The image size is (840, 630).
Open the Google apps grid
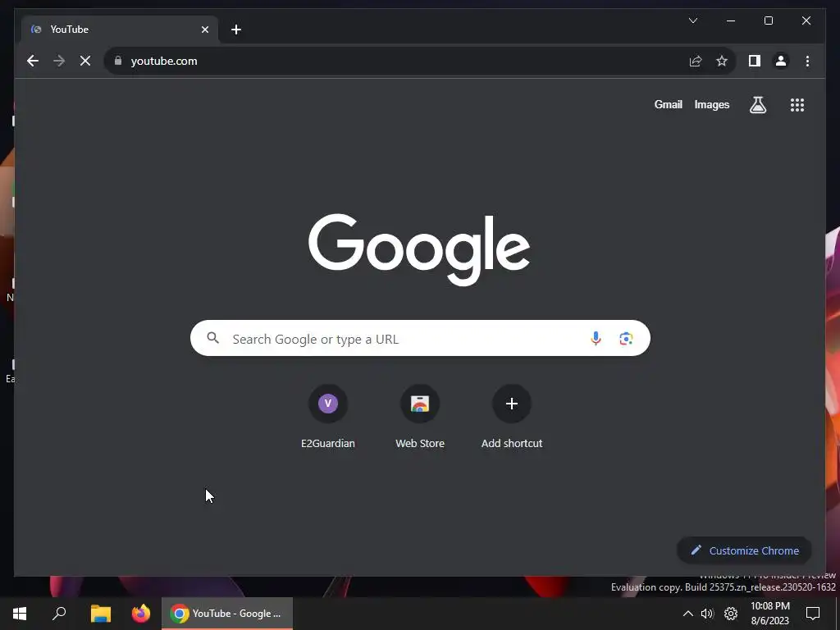point(797,105)
